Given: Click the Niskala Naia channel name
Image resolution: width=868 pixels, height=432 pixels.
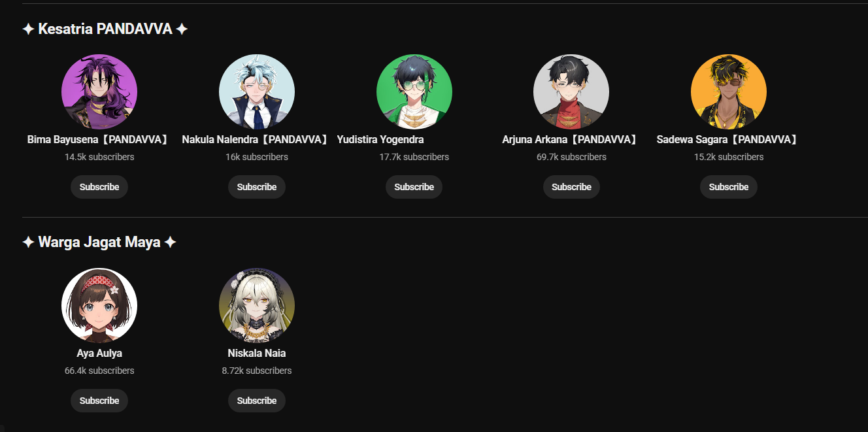Looking at the screenshot, I should (x=257, y=353).
